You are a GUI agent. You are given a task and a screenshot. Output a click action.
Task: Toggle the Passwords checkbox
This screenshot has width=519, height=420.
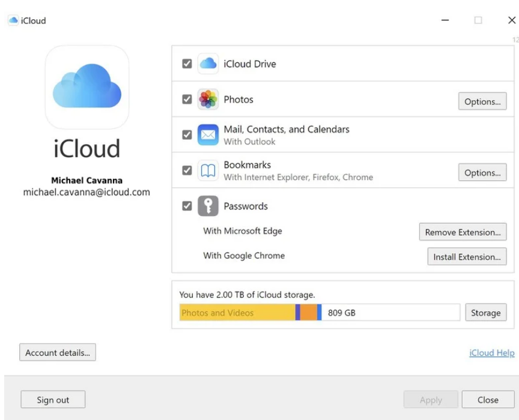pyautogui.click(x=187, y=206)
